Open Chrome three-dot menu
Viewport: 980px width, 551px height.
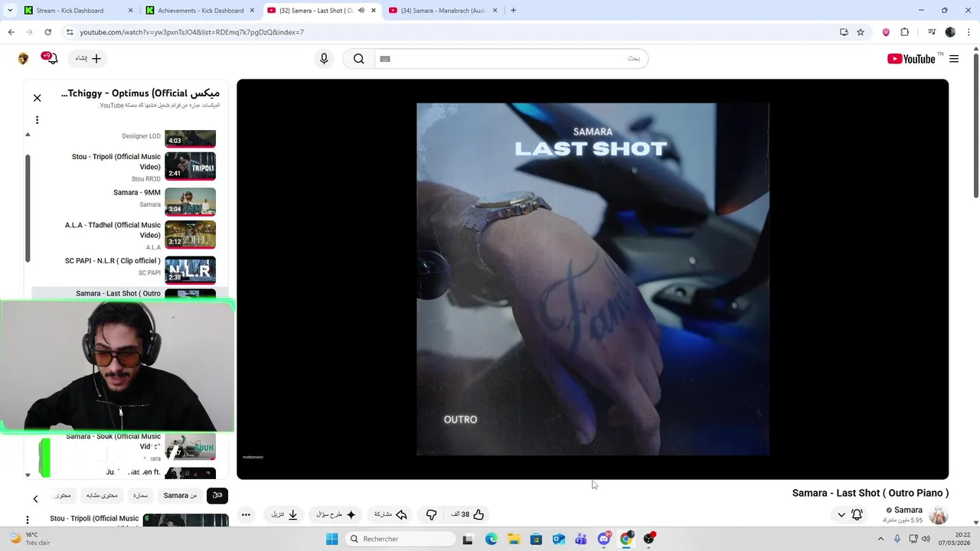[968, 32]
